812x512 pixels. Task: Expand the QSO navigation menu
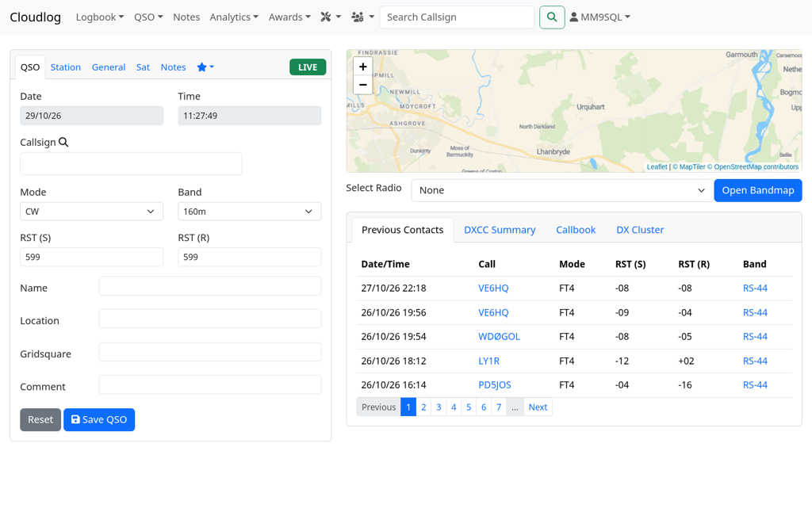point(148,17)
